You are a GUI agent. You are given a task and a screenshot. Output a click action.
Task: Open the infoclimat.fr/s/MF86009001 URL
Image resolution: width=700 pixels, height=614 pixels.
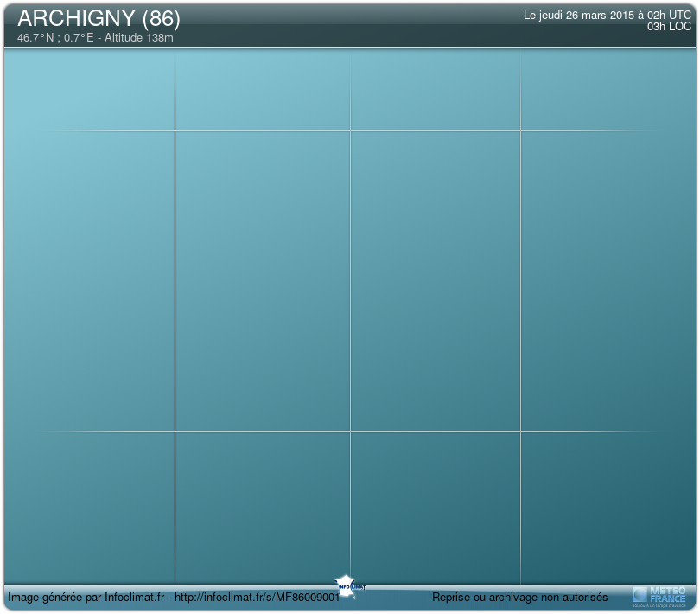(x=258, y=598)
